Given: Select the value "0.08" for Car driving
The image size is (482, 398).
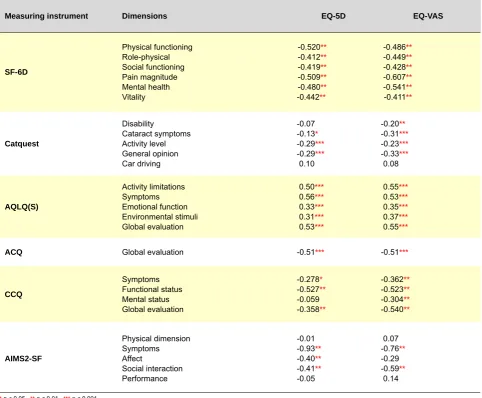Looking at the screenshot, I should (391, 164).
